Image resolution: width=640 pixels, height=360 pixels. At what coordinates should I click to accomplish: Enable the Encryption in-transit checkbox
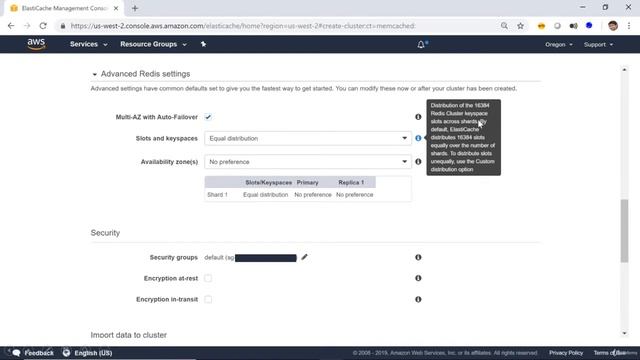pyautogui.click(x=208, y=300)
